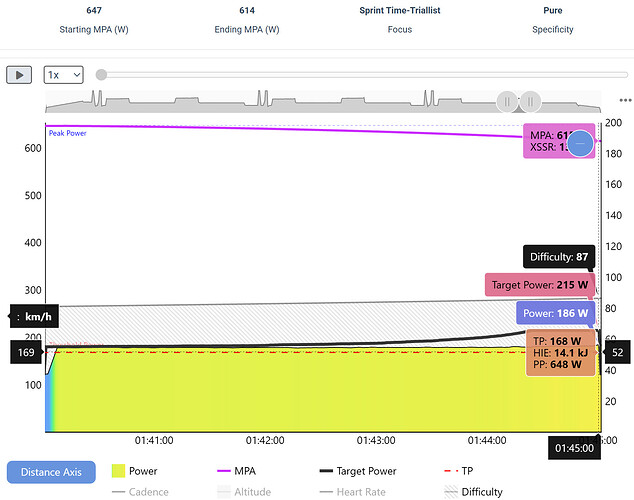Click the playback progress slider handle

(x=101, y=75)
